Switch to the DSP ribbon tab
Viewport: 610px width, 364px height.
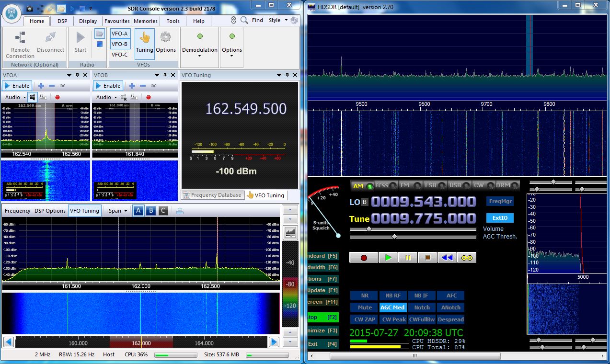[x=62, y=21]
